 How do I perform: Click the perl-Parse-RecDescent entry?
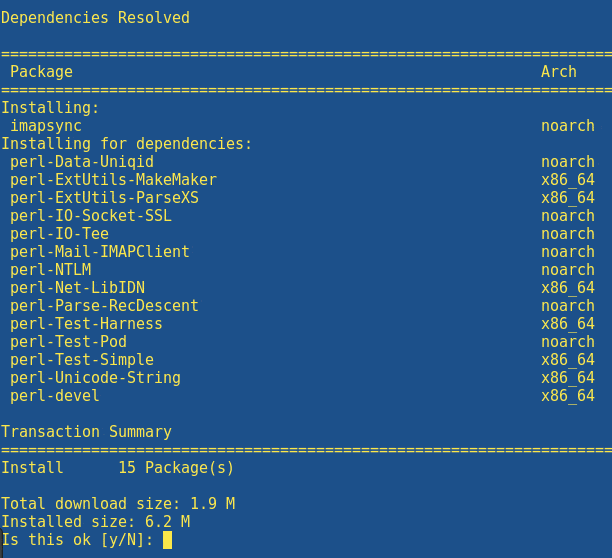tap(104, 306)
